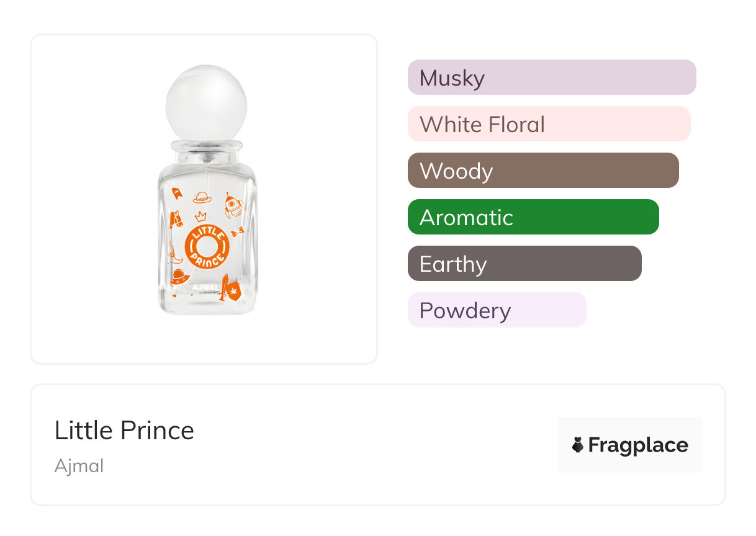Choose the green Aromatic accord bar
Screen dimensions: 756x536
point(533,217)
